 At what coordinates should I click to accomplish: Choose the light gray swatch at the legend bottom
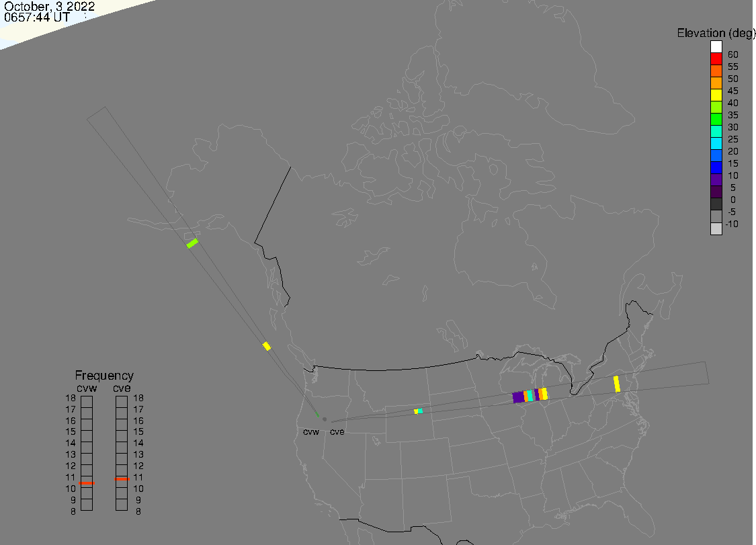pyautogui.click(x=716, y=228)
